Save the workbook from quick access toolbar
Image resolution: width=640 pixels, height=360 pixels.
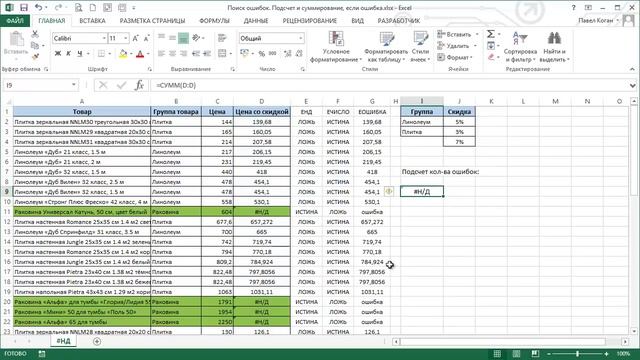point(24,7)
